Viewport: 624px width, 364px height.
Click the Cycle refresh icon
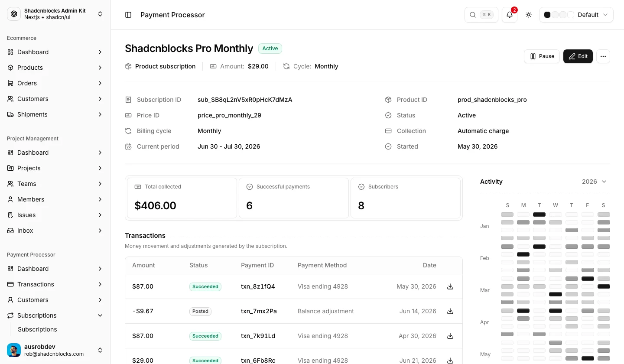coord(286,66)
